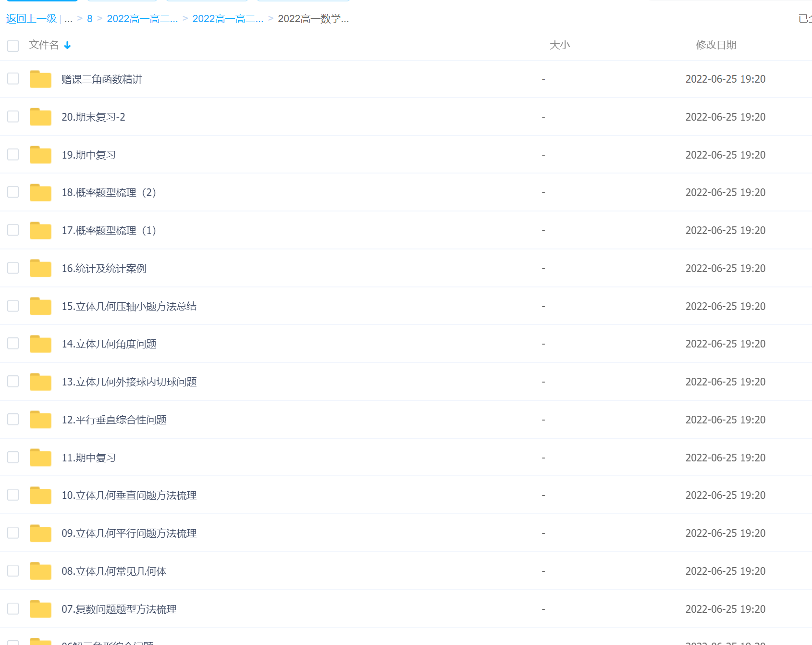Open folder name 10.立体几何垂直问题方法梳理
The height and width of the screenshot is (645, 812).
pos(129,496)
